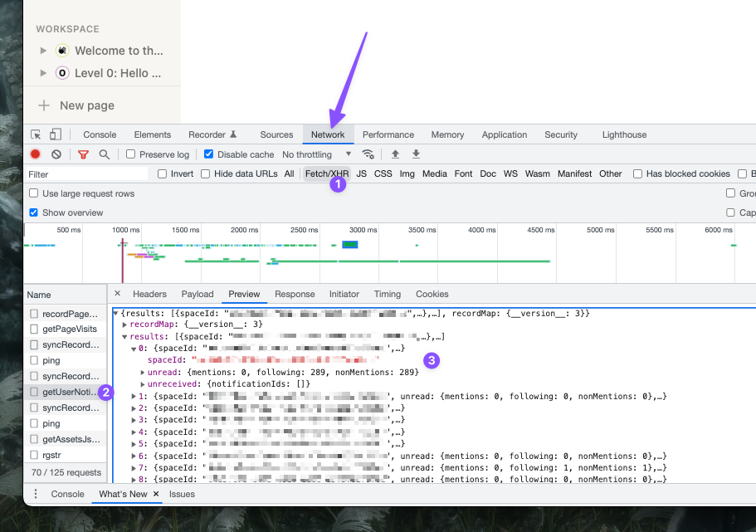Enable the Invert filter checkbox
This screenshot has width=756, height=532.
click(x=162, y=173)
